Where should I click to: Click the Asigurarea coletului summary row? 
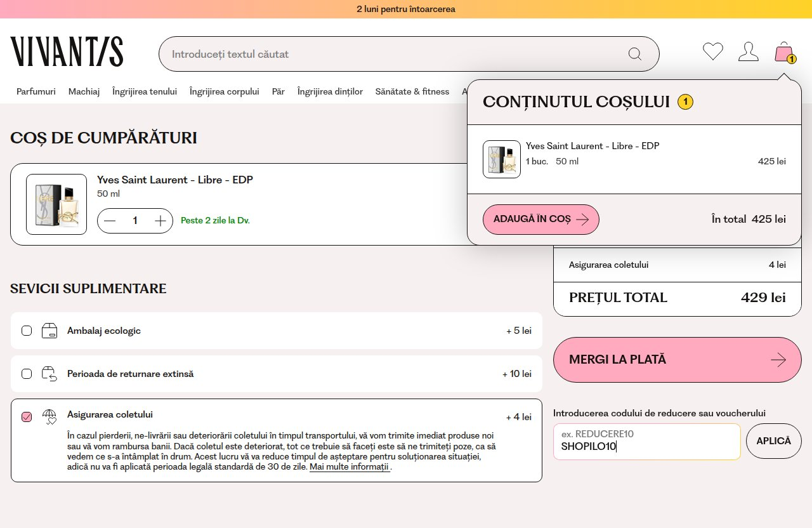click(x=678, y=265)
